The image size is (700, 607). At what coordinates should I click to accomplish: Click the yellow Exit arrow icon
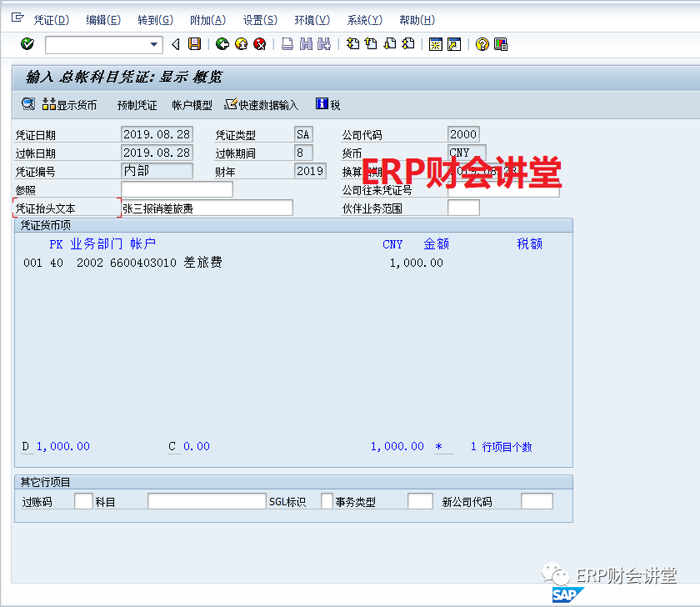pos(241,44)
